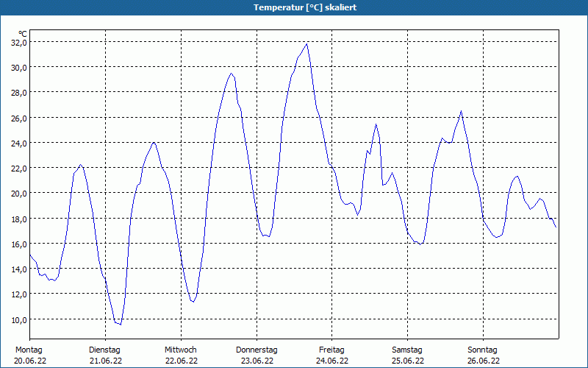Image resolution: width=588 pixels, height=368 pixels.
Task: Select the Donnerstag day label
Action: click(x=257, y=350)
